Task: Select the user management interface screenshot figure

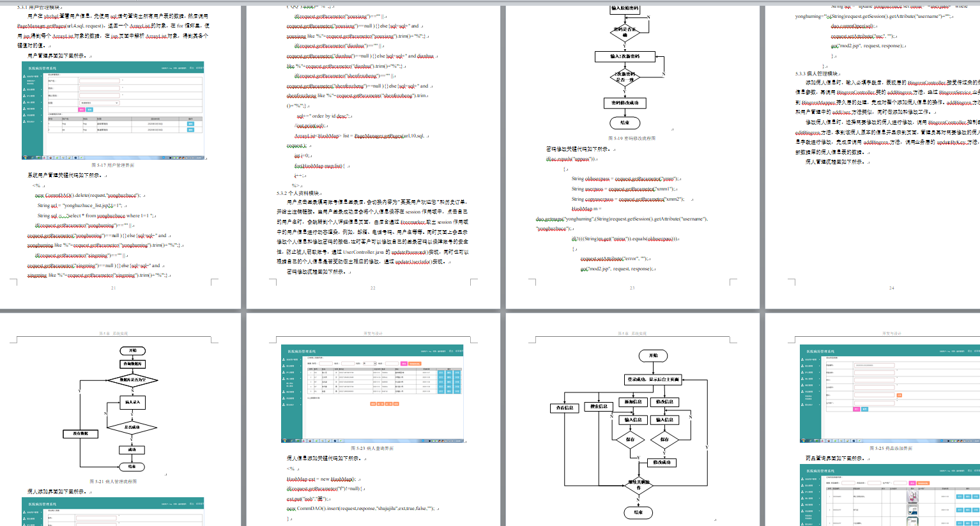Action: (x=113, y=111)
